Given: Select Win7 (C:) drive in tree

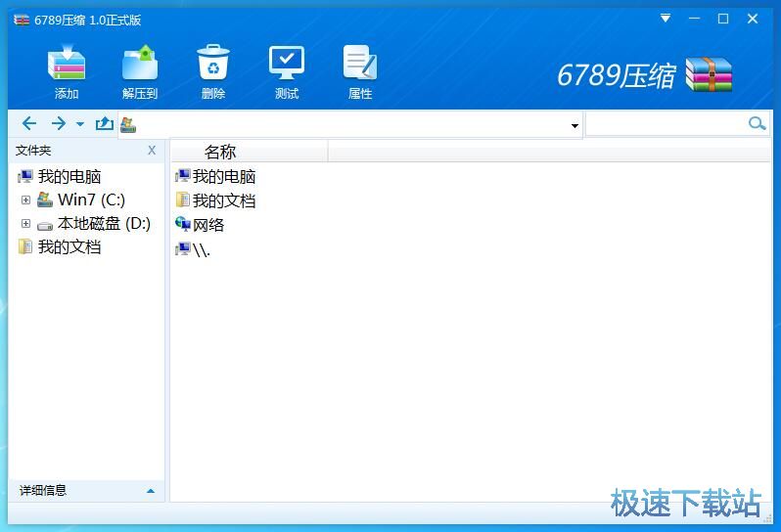Looking at the screenshot, I should point(91,200).
